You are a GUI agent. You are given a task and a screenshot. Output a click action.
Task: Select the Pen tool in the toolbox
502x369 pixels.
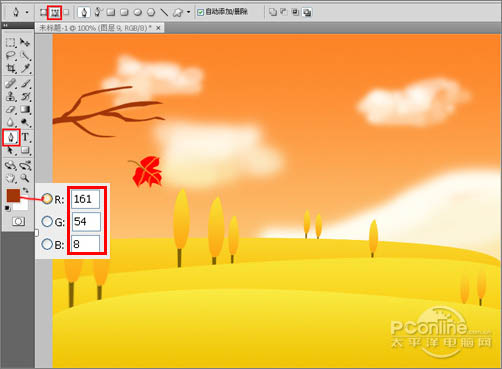[11, 137]
